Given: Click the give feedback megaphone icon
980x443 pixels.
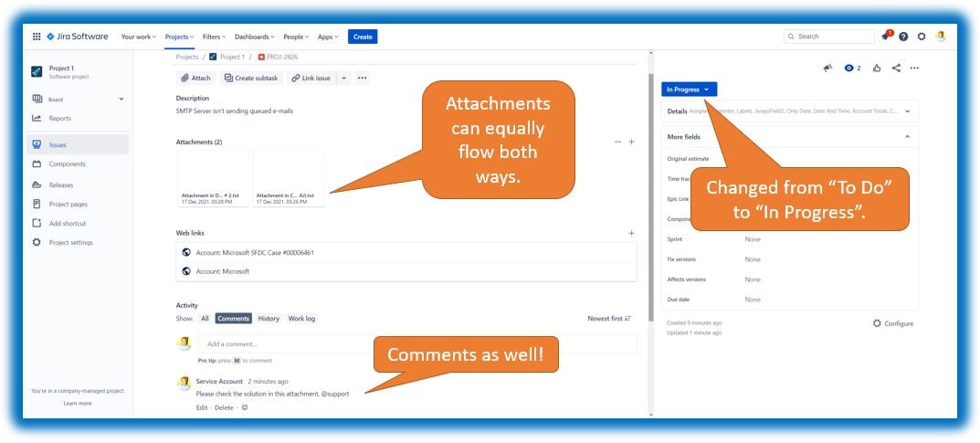Looking at the screenshot, I should coord(828,69).
